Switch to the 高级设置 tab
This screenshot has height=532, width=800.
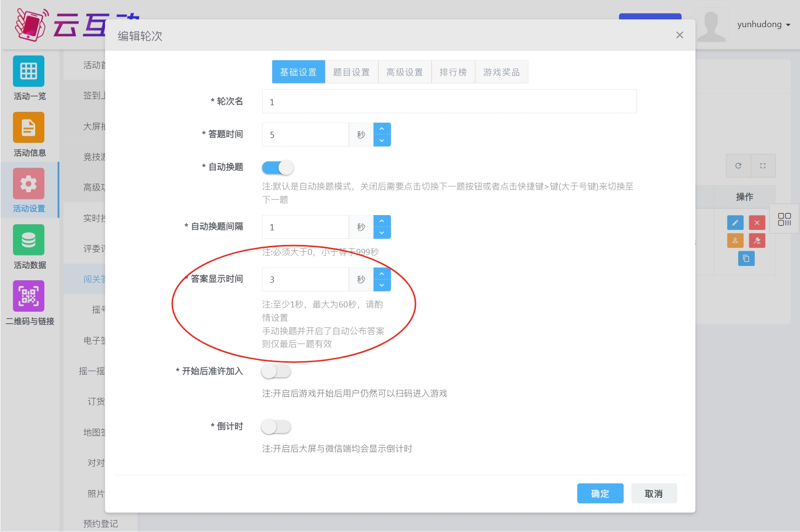click(405, 72)
